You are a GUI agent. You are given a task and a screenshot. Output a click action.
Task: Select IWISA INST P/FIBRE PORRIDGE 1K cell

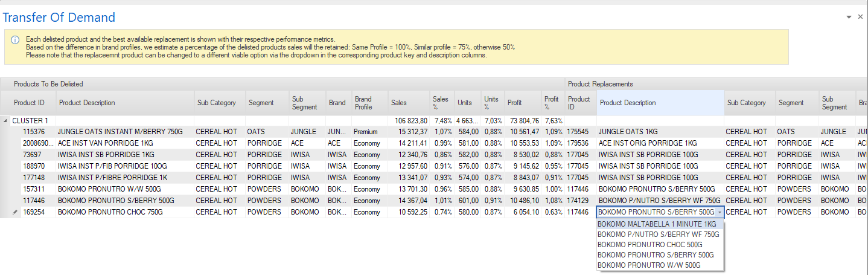click(125, 178)
